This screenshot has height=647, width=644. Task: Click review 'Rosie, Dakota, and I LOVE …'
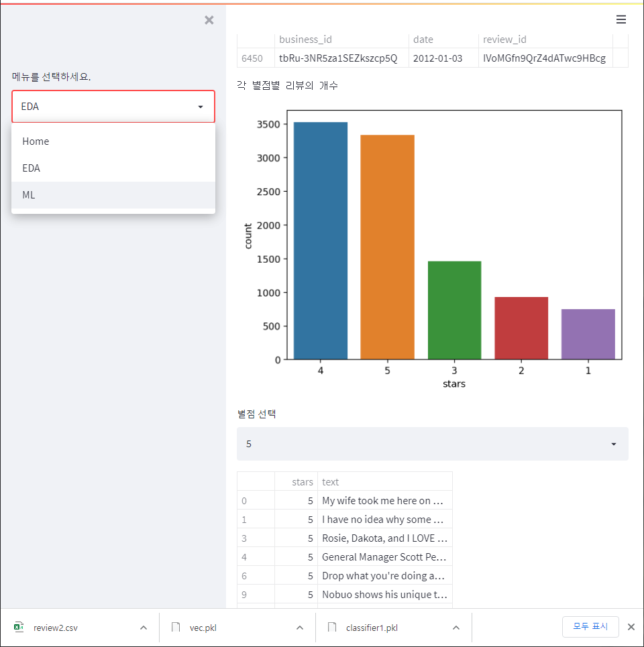pos(385,538)
